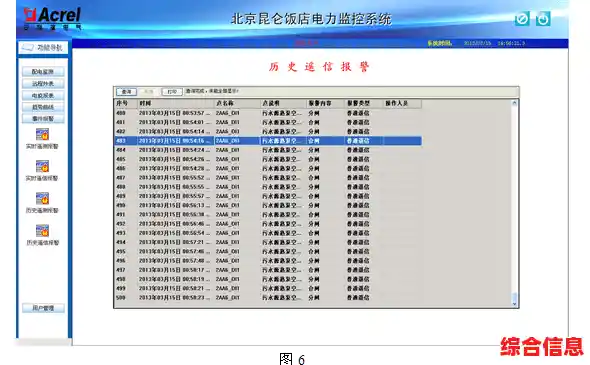Open the 实时遥测报警 alarm icon
This screenshot has width=590, height=365.
pyautogui.click(x=43, y=134)
